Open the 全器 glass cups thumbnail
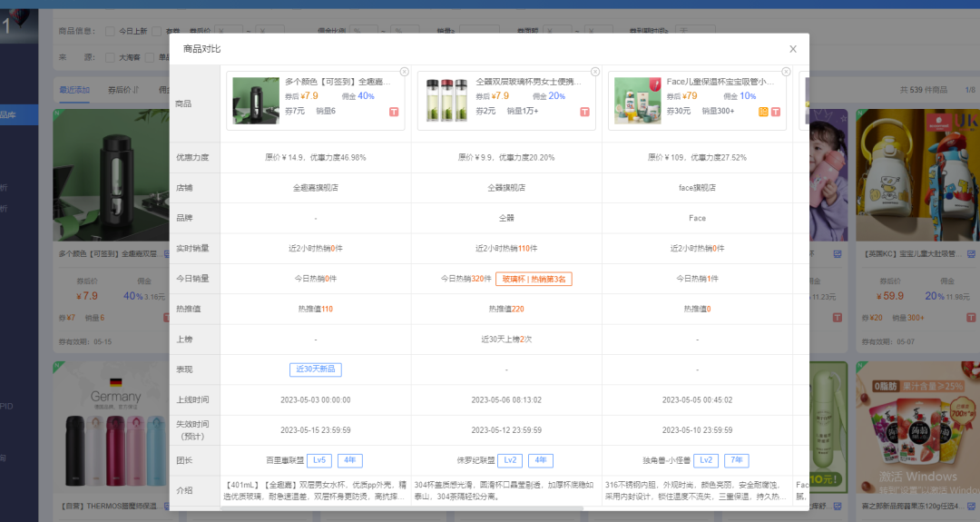 tap(446, 101)
